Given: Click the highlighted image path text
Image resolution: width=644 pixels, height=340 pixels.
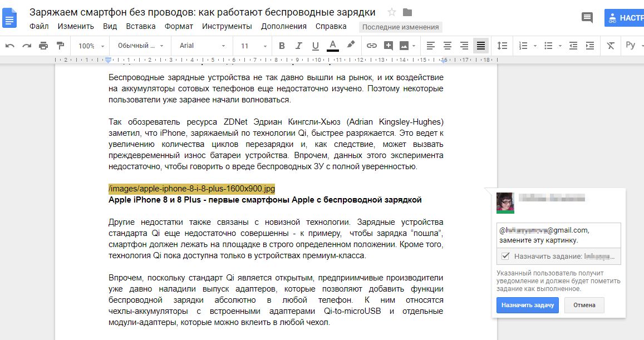Looking at the screenshot, I should click(192, 189).
